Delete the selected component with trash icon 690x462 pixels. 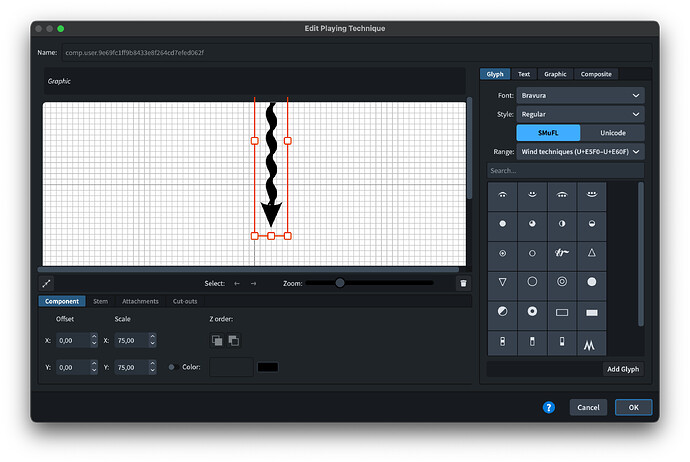point(463,283)
